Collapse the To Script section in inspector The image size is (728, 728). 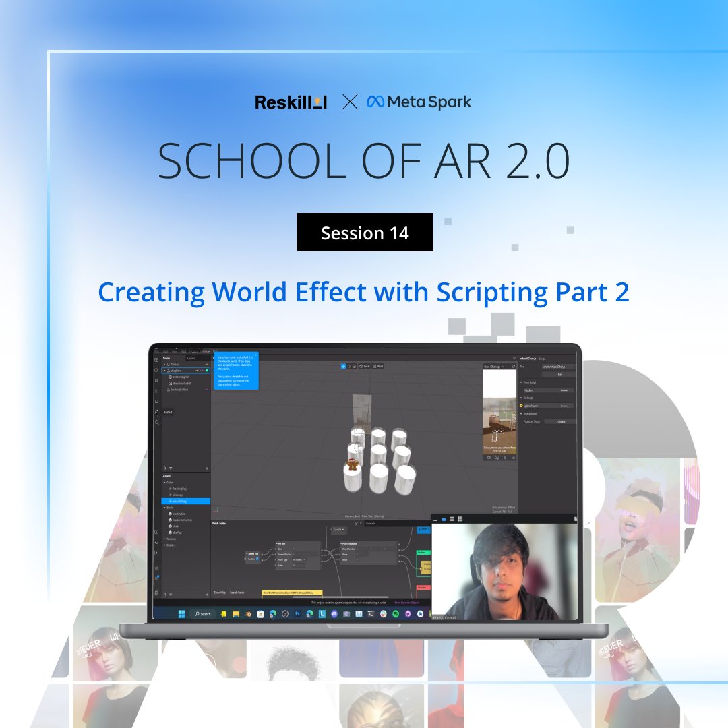[x=521, y=398]
